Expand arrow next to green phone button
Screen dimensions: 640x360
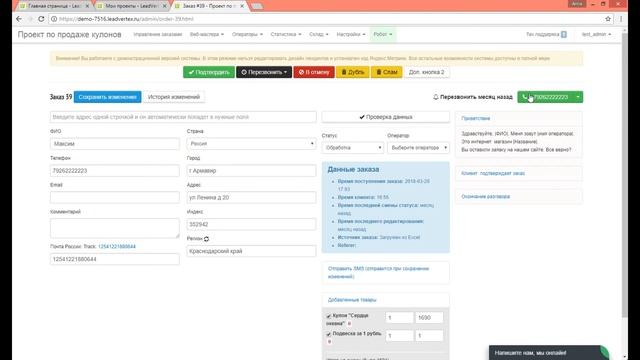(578, 97)
